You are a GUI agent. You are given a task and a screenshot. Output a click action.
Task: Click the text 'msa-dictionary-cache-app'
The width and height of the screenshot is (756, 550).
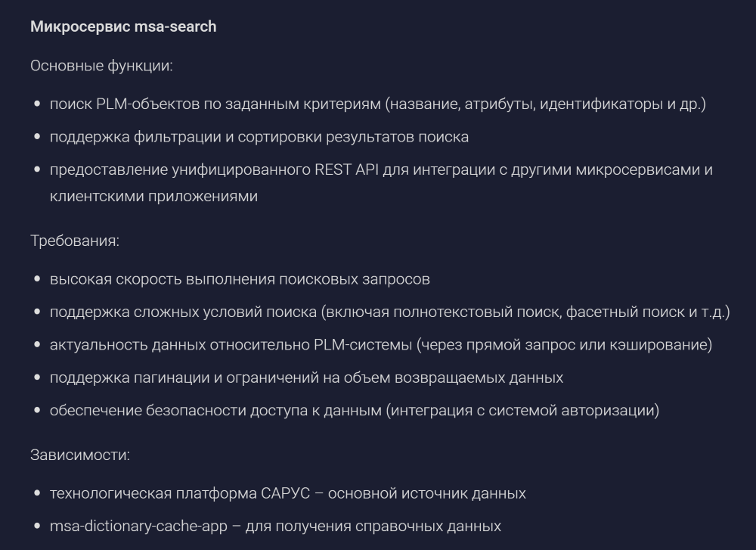pos(138,527)
